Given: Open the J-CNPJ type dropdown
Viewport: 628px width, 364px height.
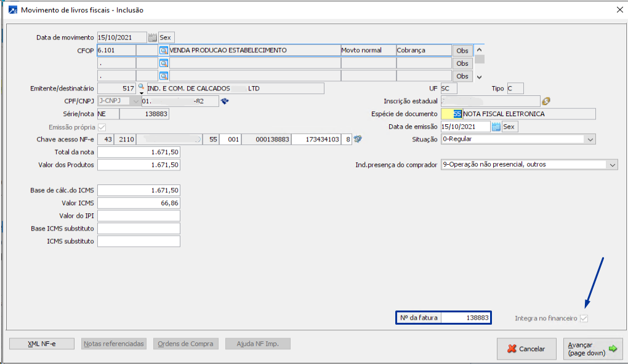Looking at the screenshot, I should [x=135, y=101].
